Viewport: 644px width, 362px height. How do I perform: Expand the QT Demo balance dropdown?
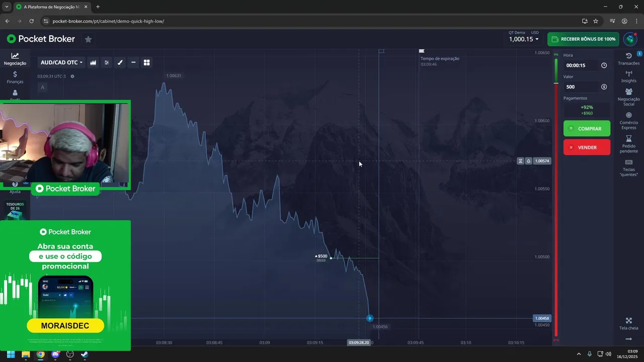coord(524,39)
